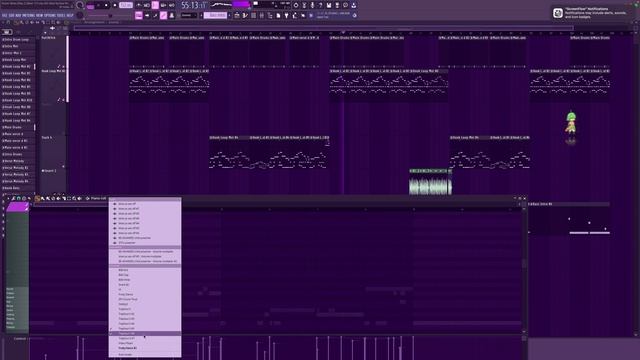Open the PATTERNS menu
The height and width of the screenshot is (360, 640).
(28, 16)
